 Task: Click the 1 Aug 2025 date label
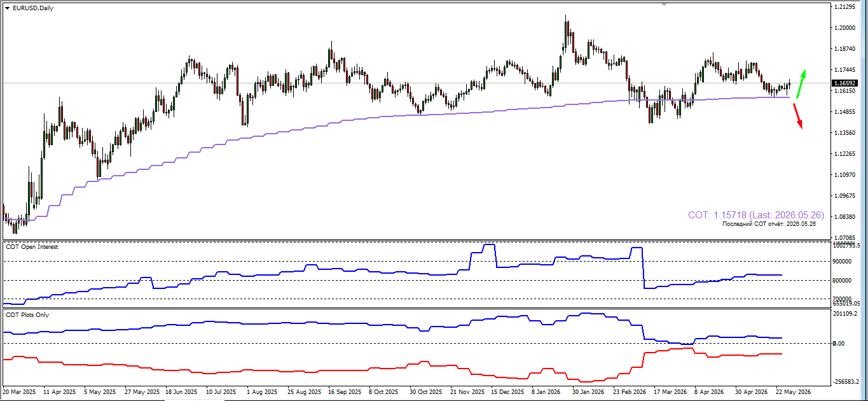click(x=262, y=392)
